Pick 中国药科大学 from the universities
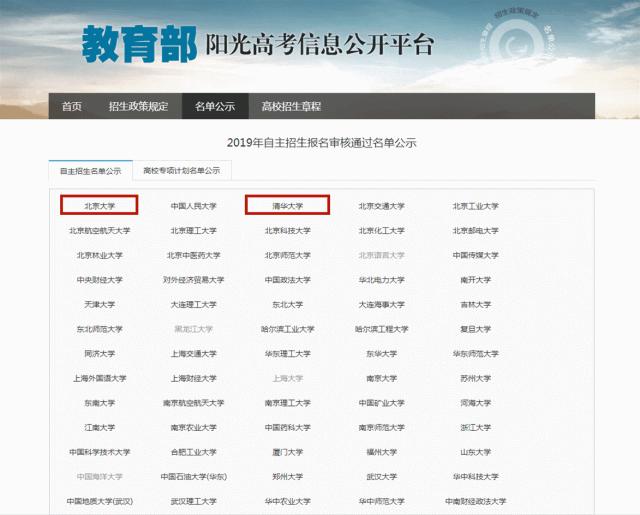 [288, 427]
